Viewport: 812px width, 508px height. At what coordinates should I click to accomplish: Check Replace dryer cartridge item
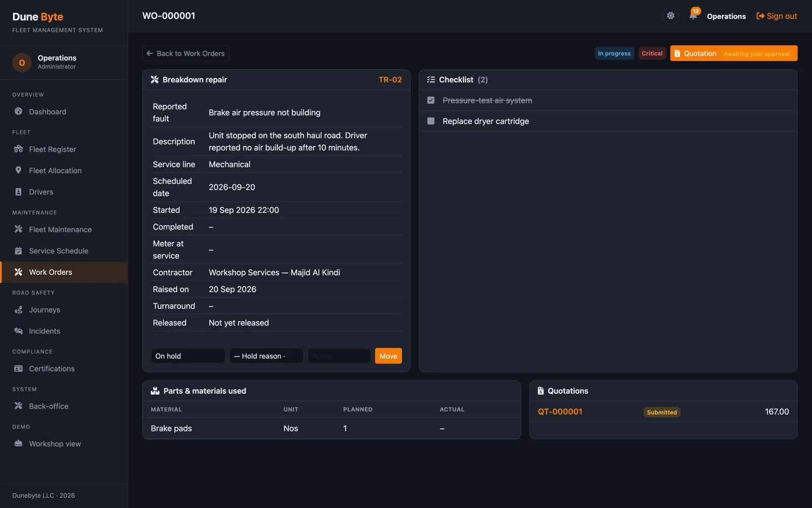point(431,121)
